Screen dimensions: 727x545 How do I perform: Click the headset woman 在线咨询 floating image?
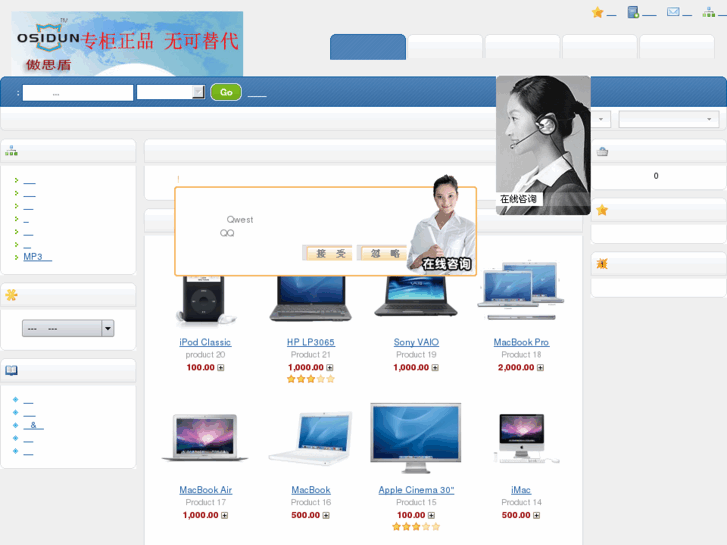tap(543, 145)
